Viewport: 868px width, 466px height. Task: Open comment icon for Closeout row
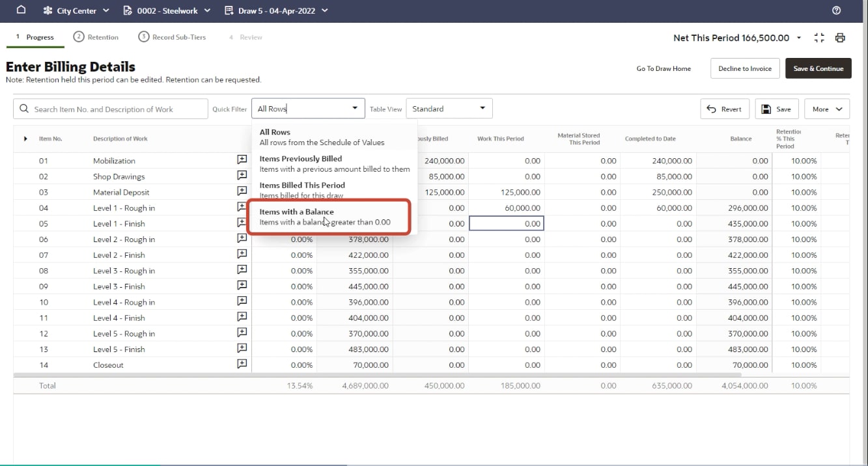pyautogui.click(x=242, y=364)
